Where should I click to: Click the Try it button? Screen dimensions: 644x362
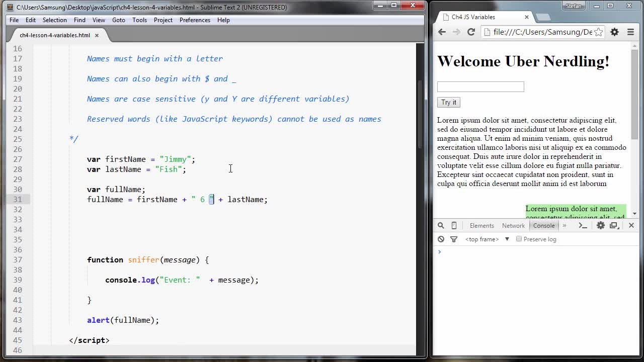(x=448, y=102)
